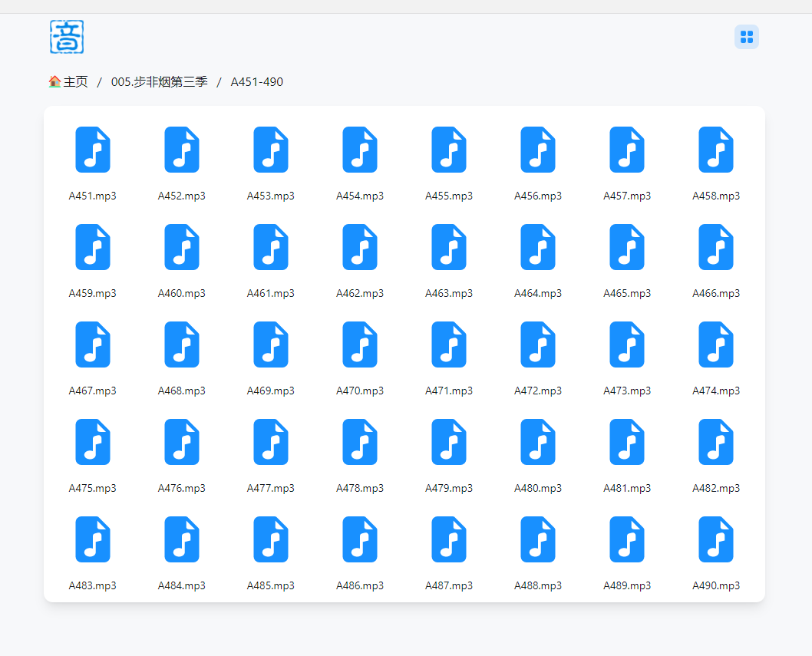Click the A486.mp3 file name label

click(x=360, y=585)
